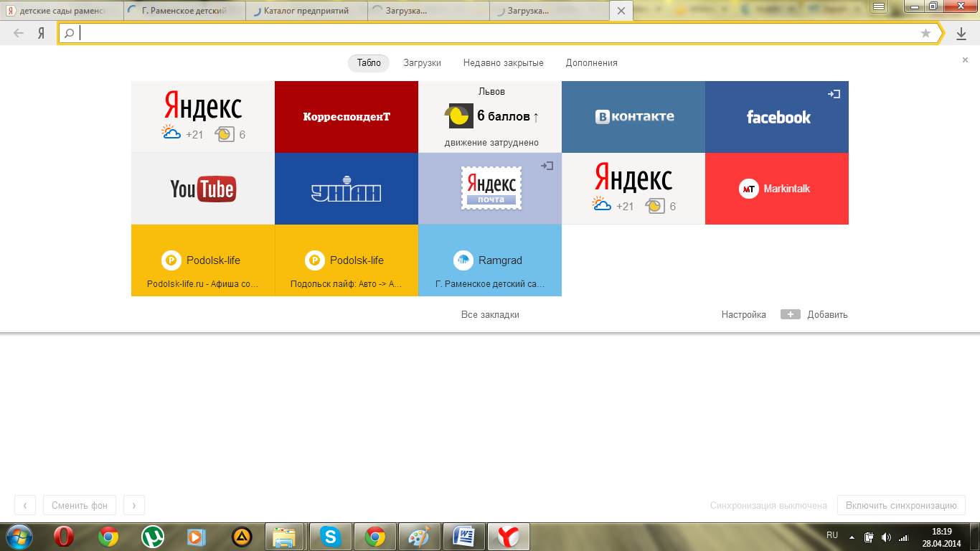Image resolution: width=980 pixels, height=551 pixels.
Task: Open the Windows Start menu
Action: point(19,537)
